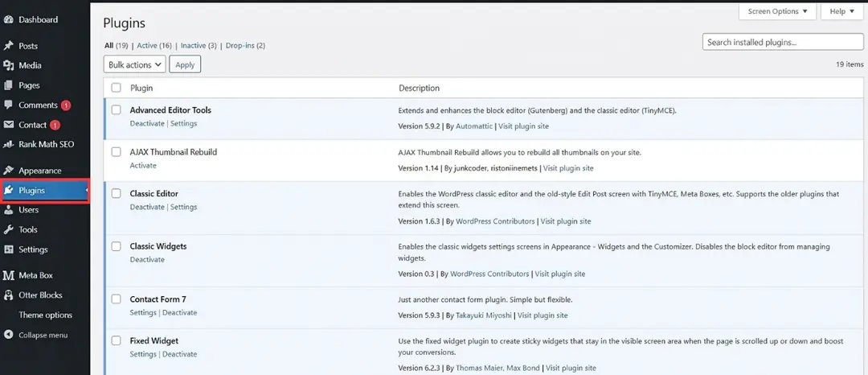Sort by the Plugin column header
Screen dimensions: 868x375
[141, 88]
